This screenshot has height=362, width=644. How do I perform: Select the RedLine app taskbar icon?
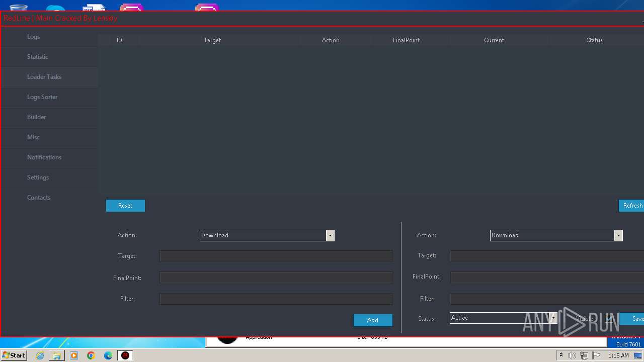click(x=125, y=355)
